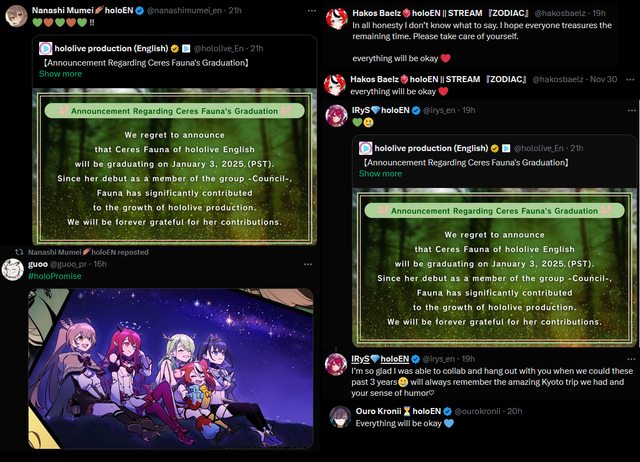Open more options on Nanashi Mumei's tweet
This screenshot has height=462, width=640.
pyautogui.click(x=311, y=11)
